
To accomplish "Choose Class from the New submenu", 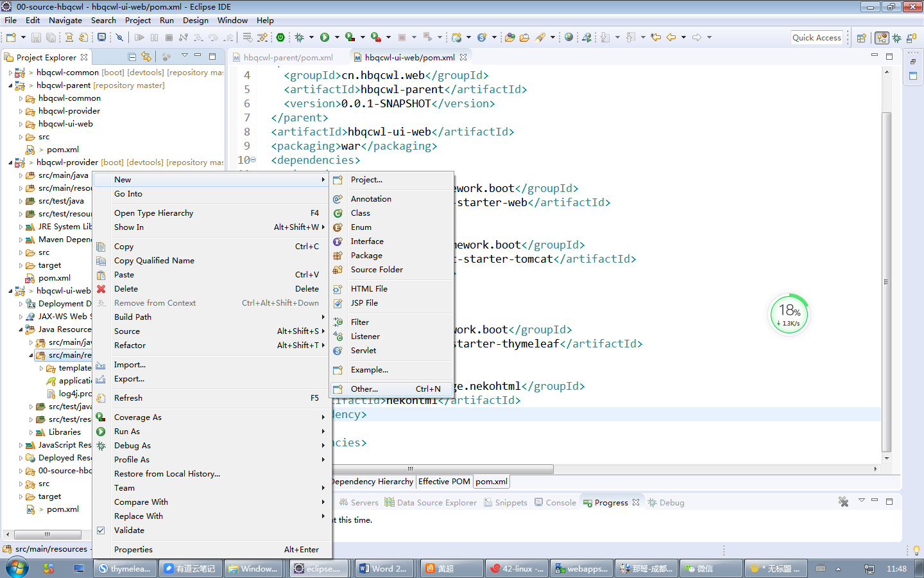I will click(x=391, y=213).
